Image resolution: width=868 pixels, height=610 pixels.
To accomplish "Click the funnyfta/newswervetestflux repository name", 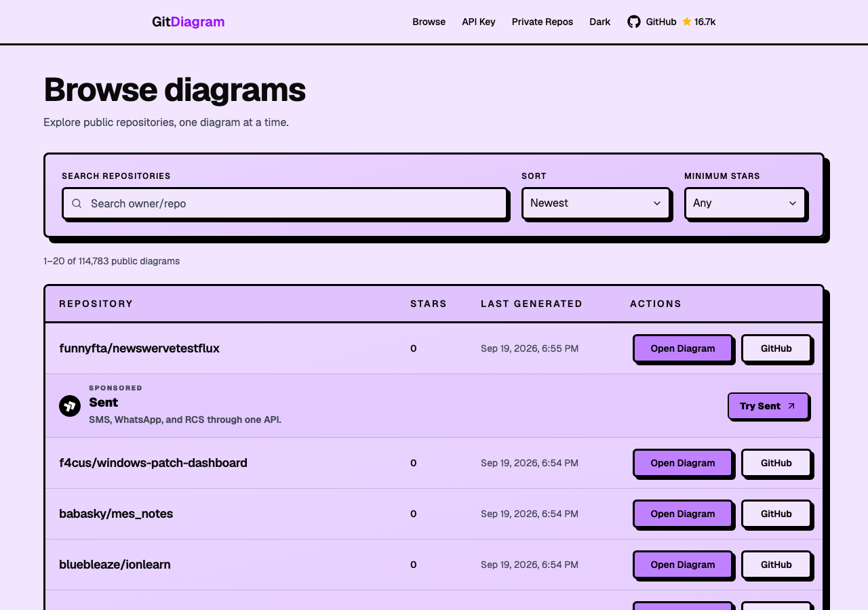I will click(x=140, y=348).
